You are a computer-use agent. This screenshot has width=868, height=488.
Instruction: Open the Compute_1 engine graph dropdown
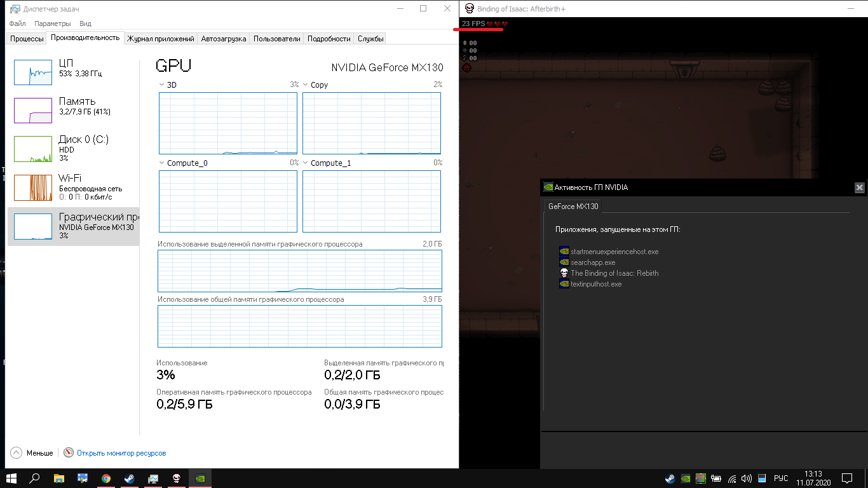(306, 163)
